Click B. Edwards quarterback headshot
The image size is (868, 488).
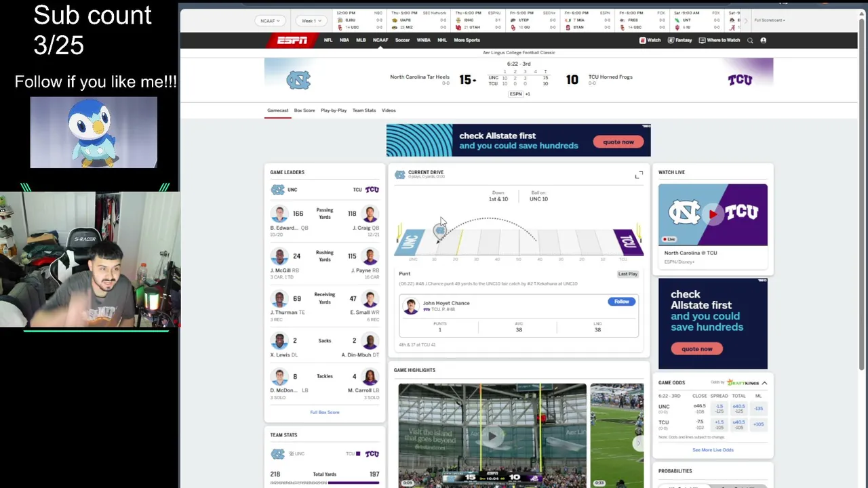[279, 214]
